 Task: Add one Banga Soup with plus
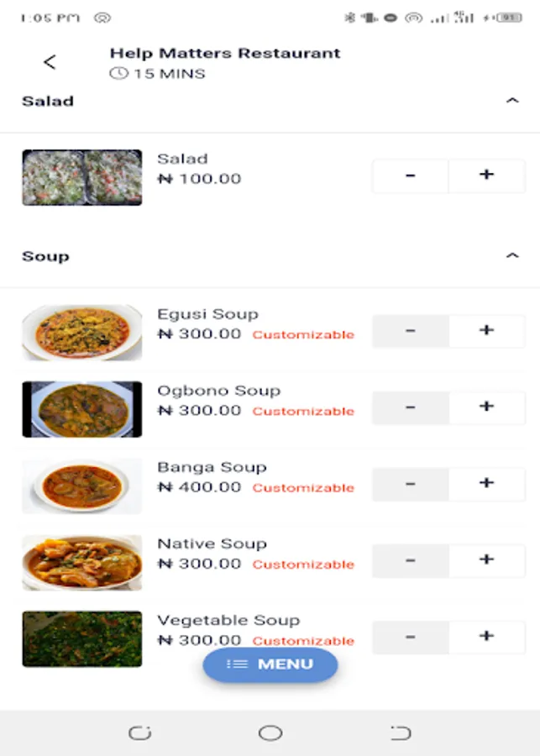coord(486,484)
